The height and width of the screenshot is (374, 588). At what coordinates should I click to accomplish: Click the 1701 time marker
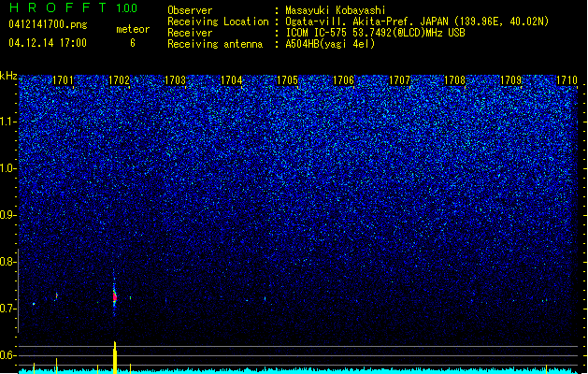pyautogui.click(x=63, y=80)
